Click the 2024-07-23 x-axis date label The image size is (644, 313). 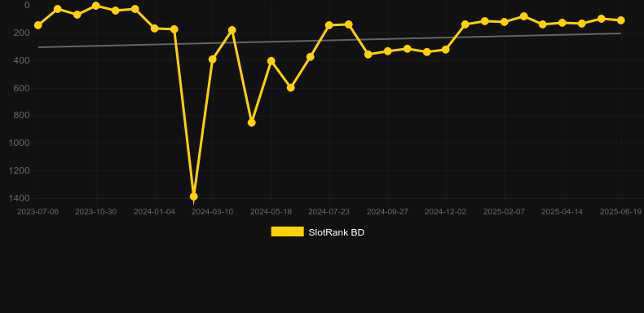point(329,212)
